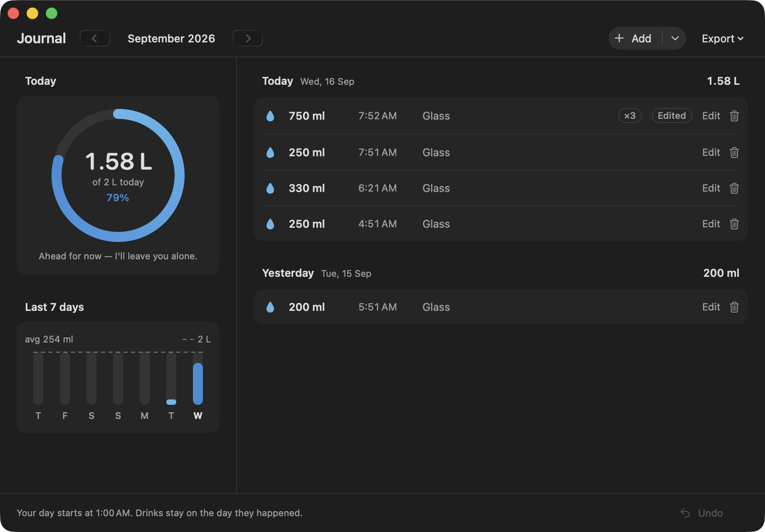Click the ×3 badge on 750 ml row
Image resolution: width=765 pixels, height=532 pixels.
click(630, 116)
